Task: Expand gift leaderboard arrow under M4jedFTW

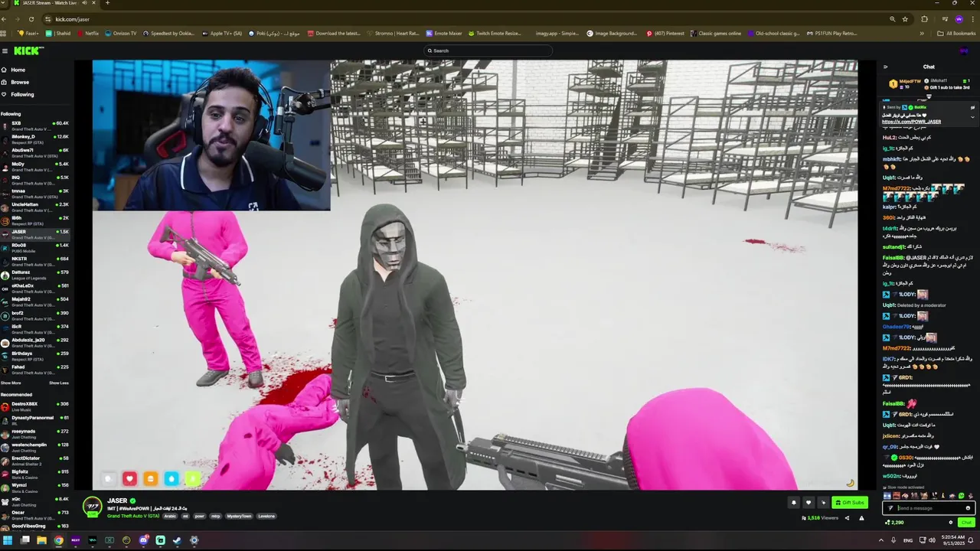Action: coord(929,96)
